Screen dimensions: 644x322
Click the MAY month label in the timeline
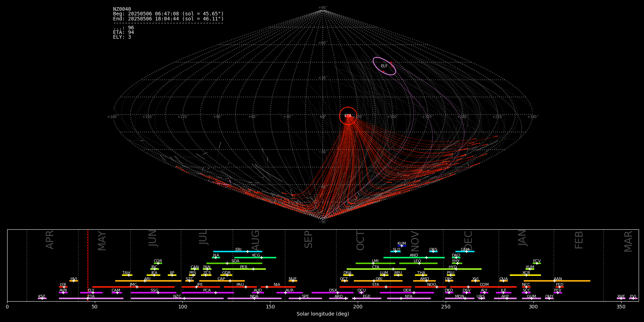[x=102, y=241]
